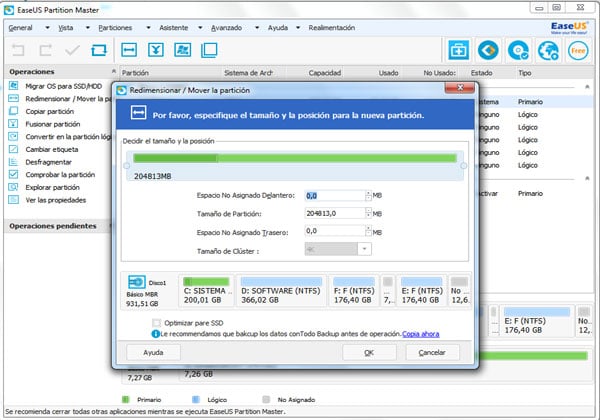Click the Sistema de Arch column header
The height and width of the screenshot is (420, 600).
(248, 73)
